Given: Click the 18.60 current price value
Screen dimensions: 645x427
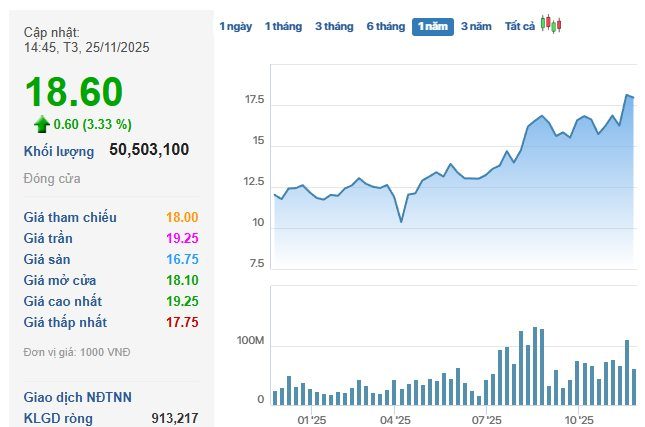Looking at the screenshot, I should [x=73, y=92].
